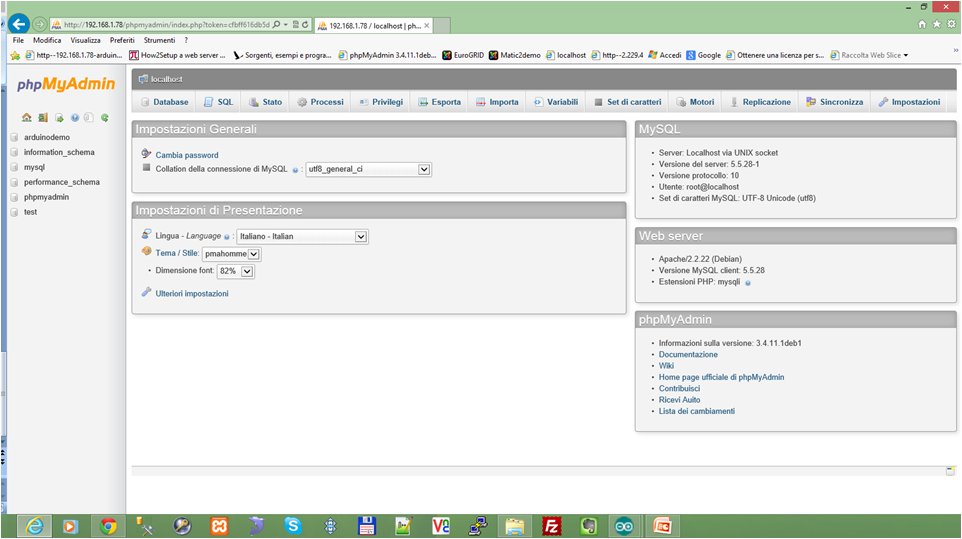Open the address bar search dropdown arrow
The width and height of the screenshot is (962, 539).
[285, 25]
